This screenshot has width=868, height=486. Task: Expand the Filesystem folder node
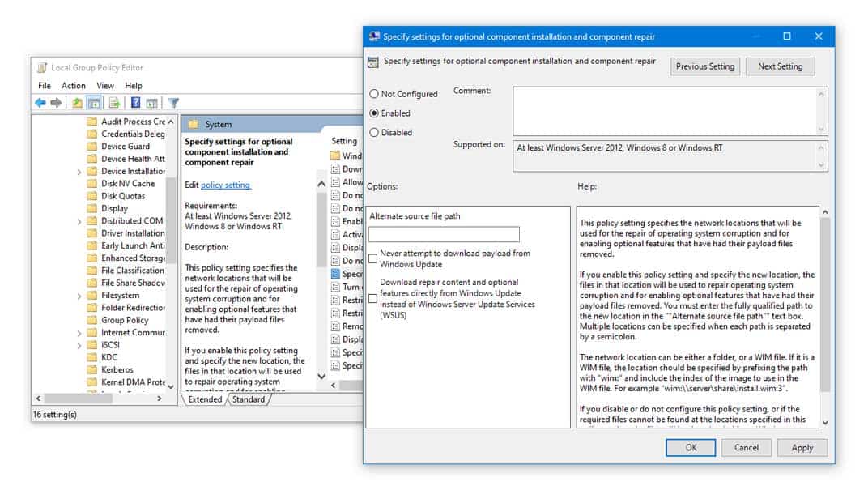[79, 296]
